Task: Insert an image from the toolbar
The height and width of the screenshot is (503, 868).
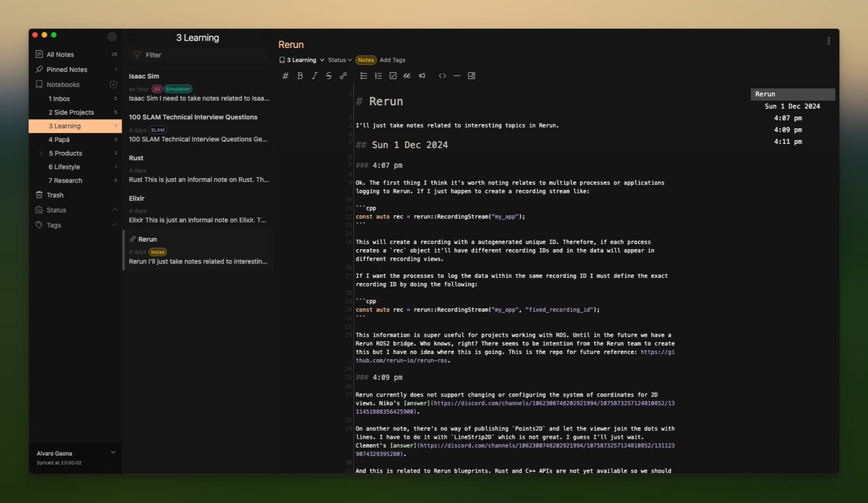Action: [472, 75]
